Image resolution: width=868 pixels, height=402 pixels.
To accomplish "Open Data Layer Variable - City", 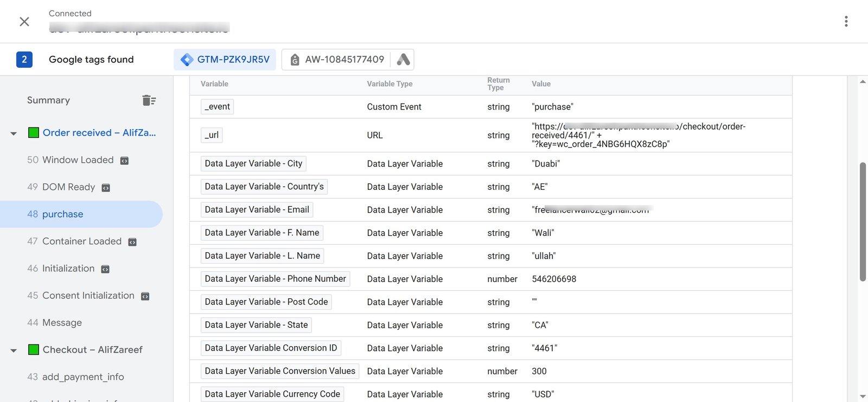I will [x=253, y=164].
